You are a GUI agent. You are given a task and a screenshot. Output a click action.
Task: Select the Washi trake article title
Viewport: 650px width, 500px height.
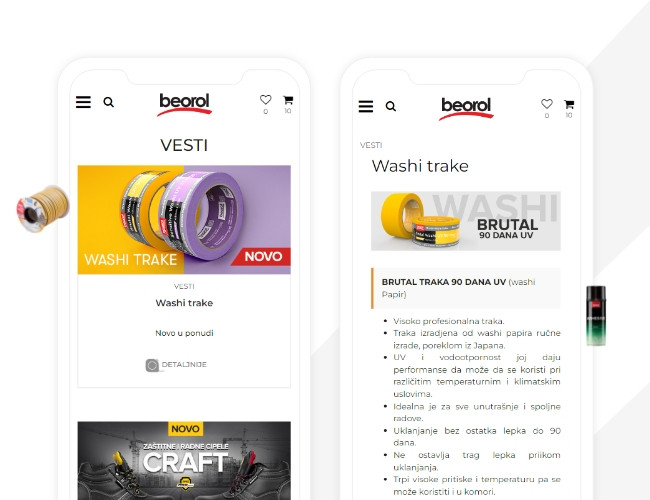[x=184, y=303]
